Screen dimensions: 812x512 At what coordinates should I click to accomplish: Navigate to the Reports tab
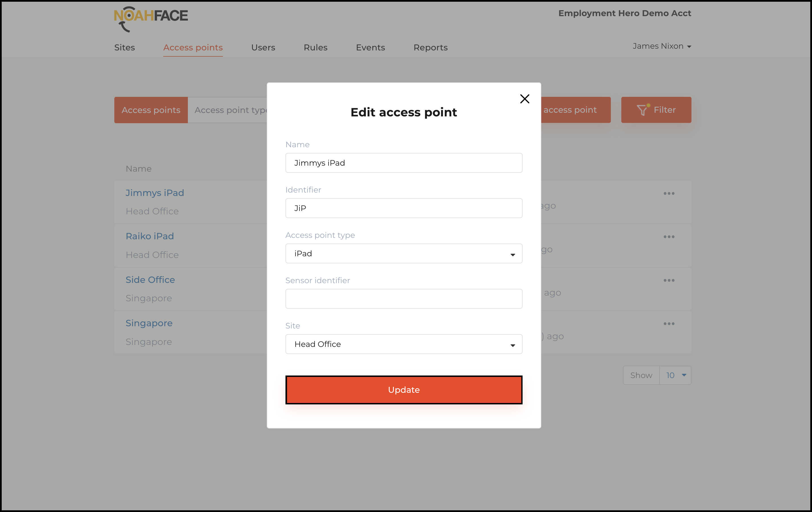[x=430, y=48]
